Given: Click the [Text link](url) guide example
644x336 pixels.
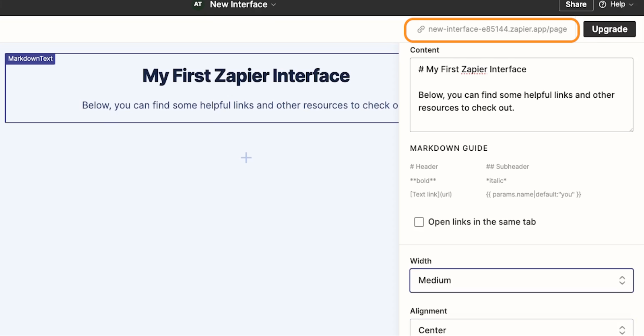Looking at the screenshot, I should pos(431,194).
